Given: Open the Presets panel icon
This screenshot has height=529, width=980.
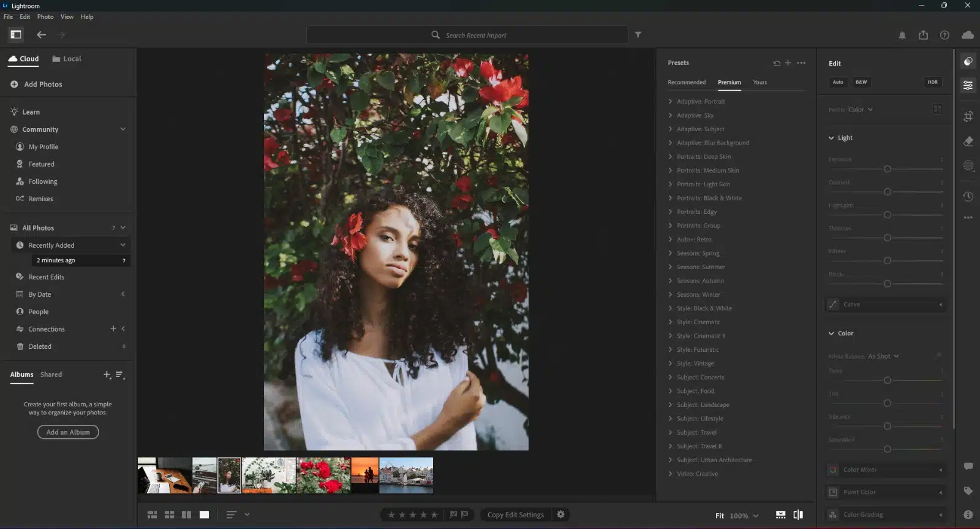Looking at the screenshot, I should coord(968,61).
